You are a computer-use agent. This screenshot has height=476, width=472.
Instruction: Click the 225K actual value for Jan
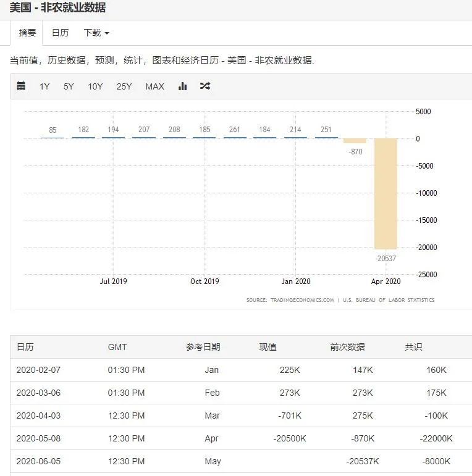click(x=290, y=370)
